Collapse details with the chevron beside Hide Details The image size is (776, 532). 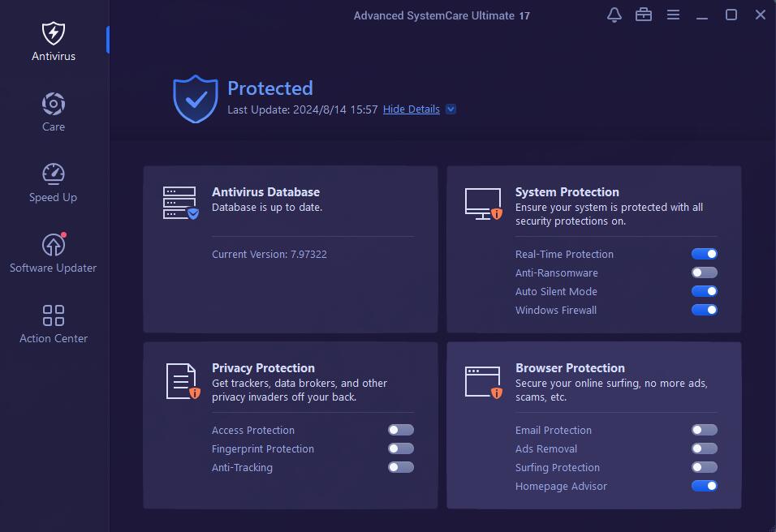(x=451, y=109)
